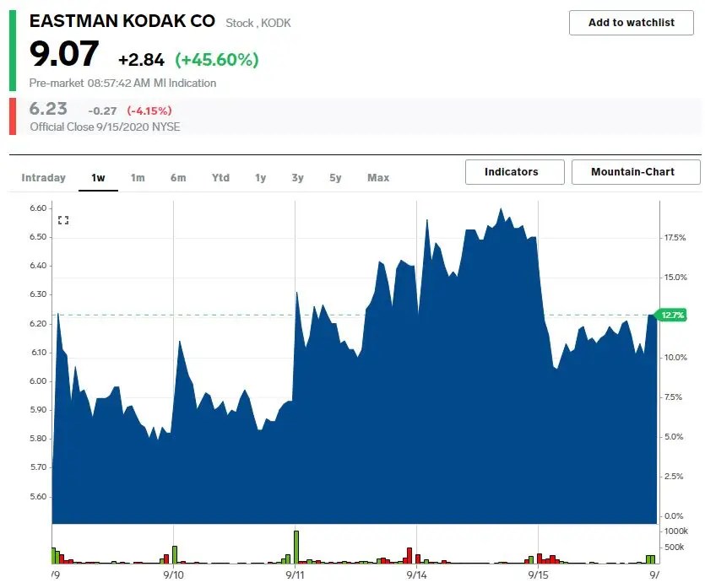View the 1m chart period
Screen dimensions: 705x588
138,178
